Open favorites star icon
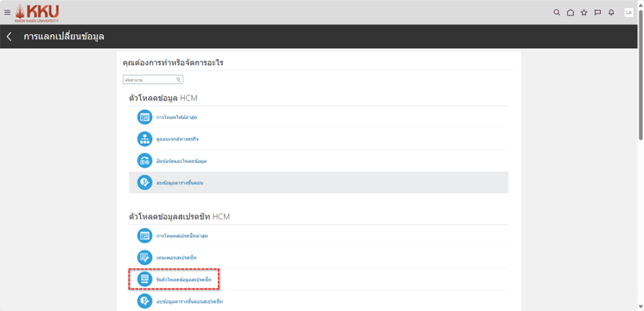Image resolution: width=644 pixels, height=311 pixels. tap(584, 12)
